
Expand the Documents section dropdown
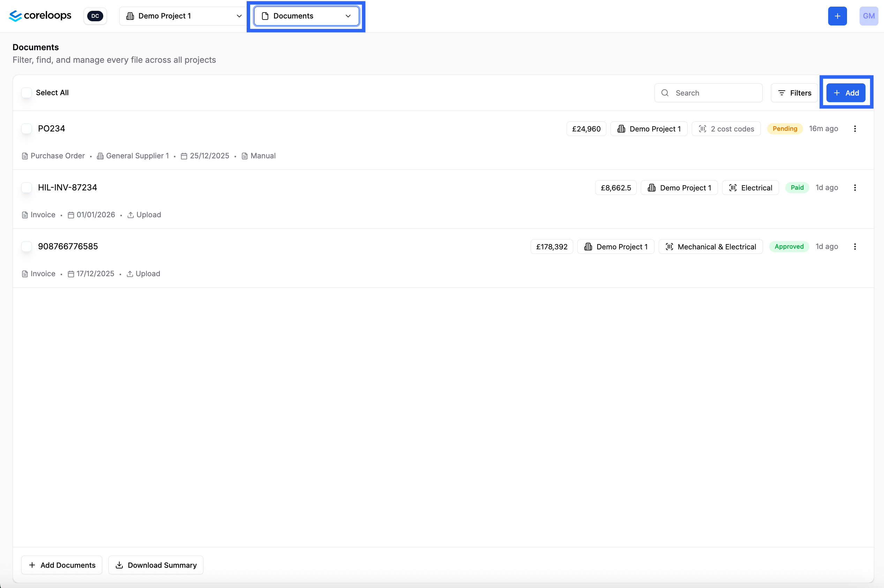pos(306,16)
